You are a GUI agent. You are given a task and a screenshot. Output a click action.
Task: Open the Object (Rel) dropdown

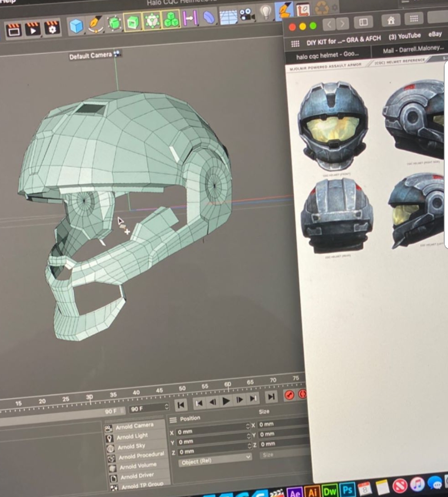click(x=215, y=460)
